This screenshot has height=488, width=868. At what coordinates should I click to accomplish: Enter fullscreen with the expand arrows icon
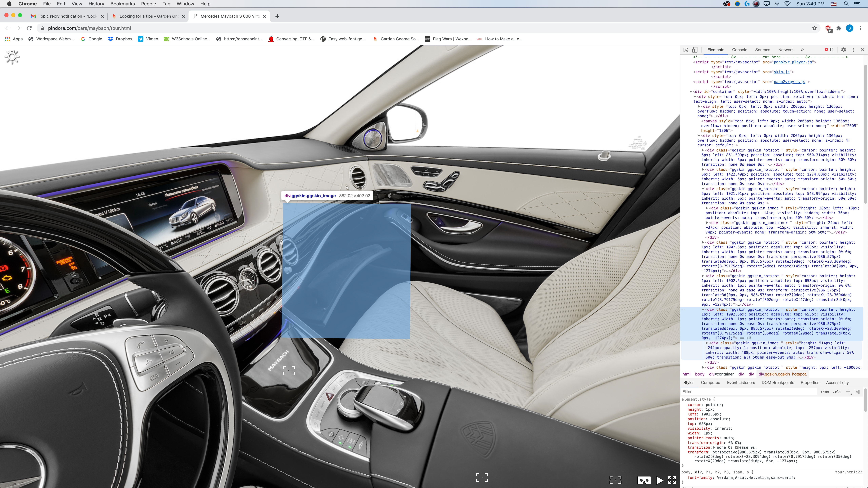pos(672,480)
